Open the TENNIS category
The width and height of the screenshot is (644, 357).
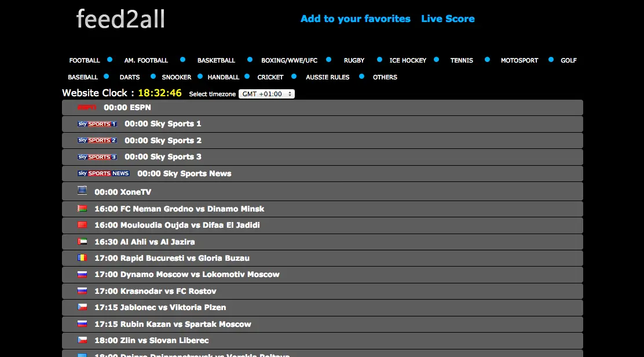click(x=462, y=60)
